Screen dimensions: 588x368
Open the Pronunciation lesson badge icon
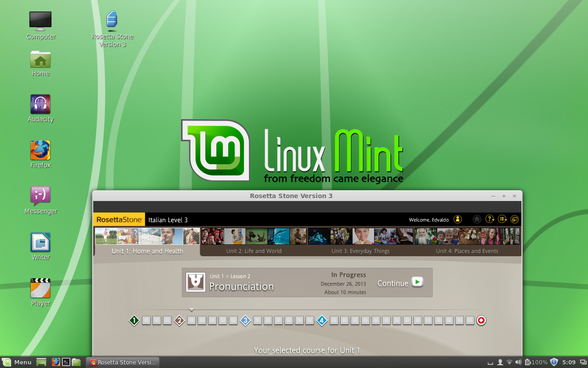pos(195,281)
